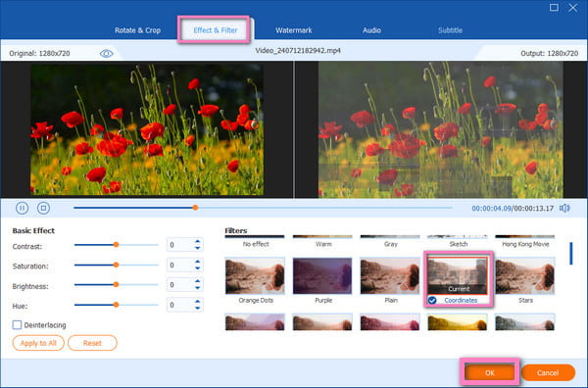Click the filters list vertical scrollbar
Screen dimensions: 588x388
pyautogui.click(x=571, y=254)
